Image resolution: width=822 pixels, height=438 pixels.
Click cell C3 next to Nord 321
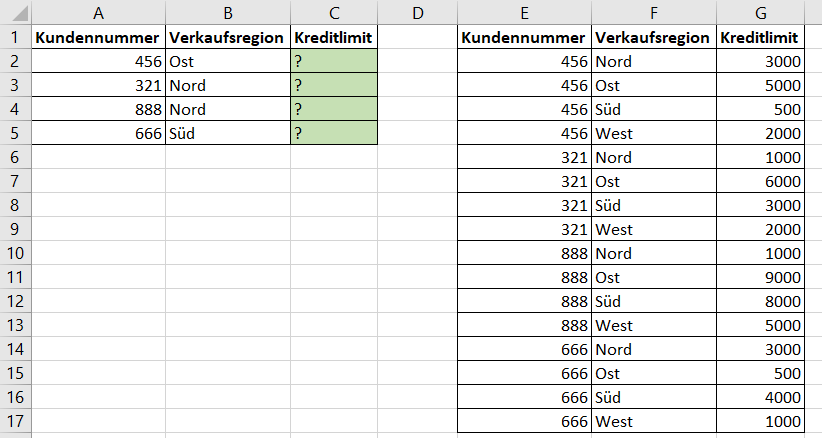pyautogui.click(x=334, y=85)
